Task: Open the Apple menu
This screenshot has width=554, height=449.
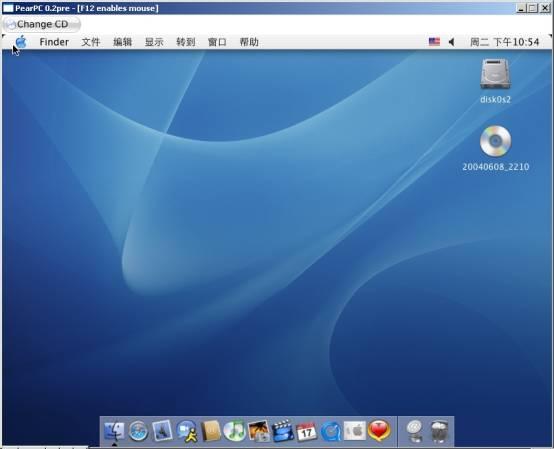Action: pyautogui.click(x=21, y=42)
